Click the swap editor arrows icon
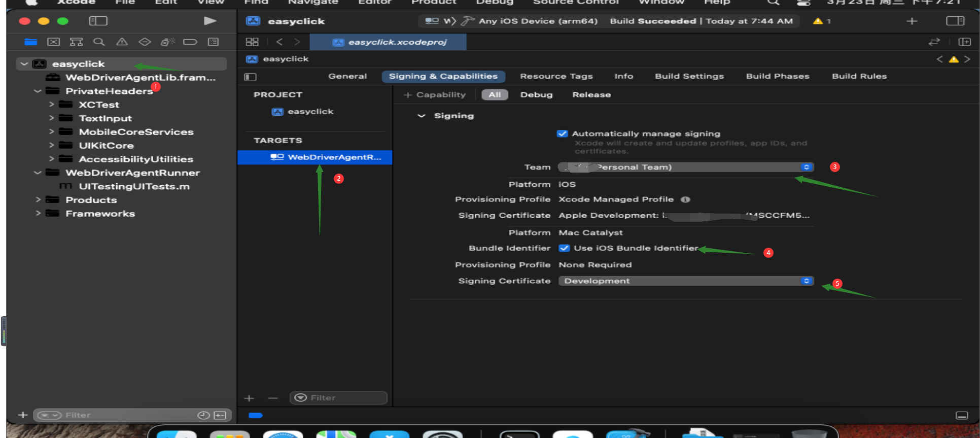Screen dimensions: 980x438 pos(934,42)
